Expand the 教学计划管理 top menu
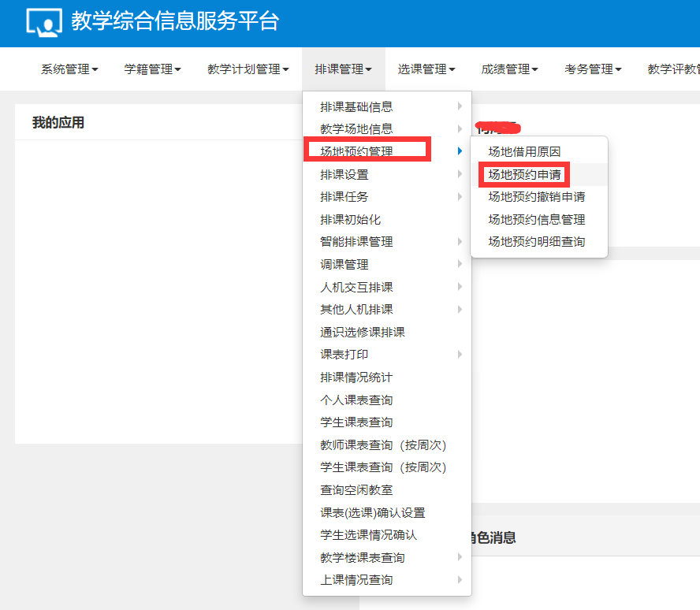This screenshot has height=610, width=700. (248, 69)
